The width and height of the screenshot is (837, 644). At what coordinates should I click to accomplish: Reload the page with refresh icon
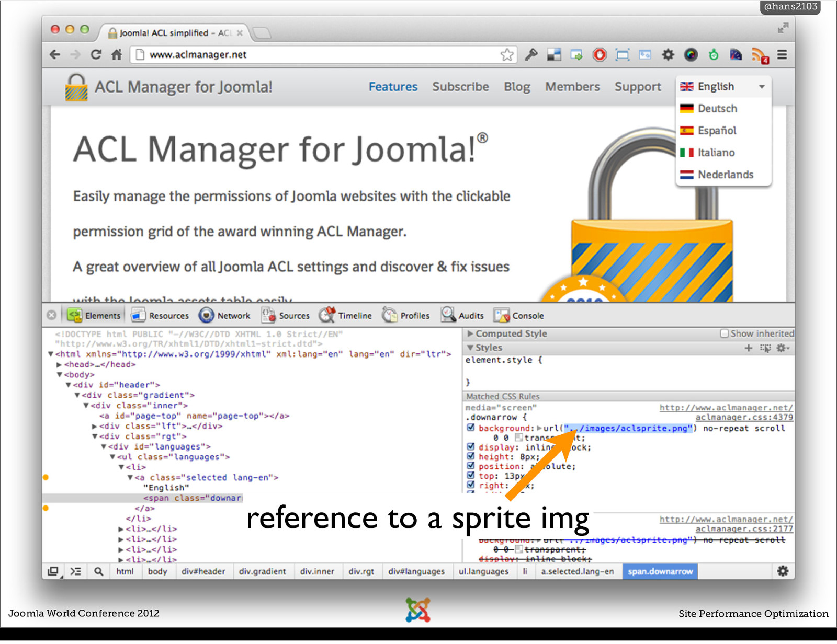(x=96, y=54)
